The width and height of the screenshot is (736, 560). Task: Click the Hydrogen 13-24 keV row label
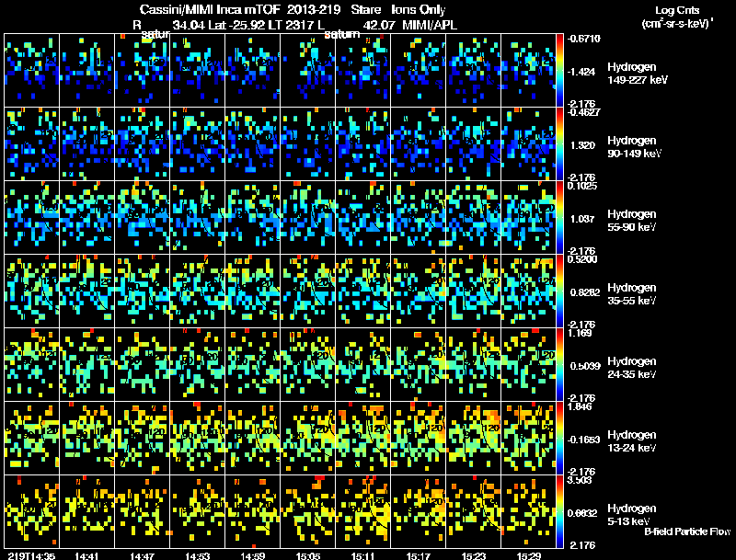pyautogui.click(x=632, y=441)
